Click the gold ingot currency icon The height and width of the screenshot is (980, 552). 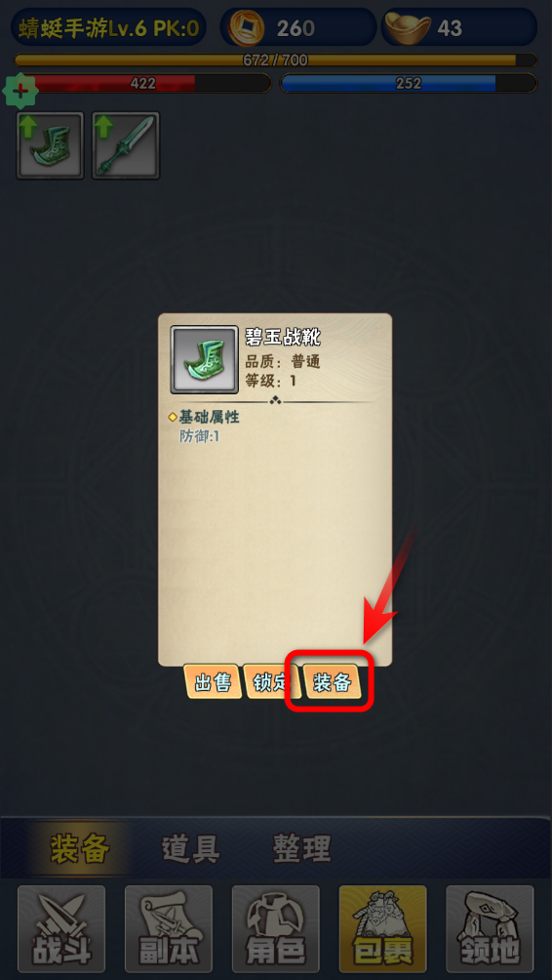[408, 27]
